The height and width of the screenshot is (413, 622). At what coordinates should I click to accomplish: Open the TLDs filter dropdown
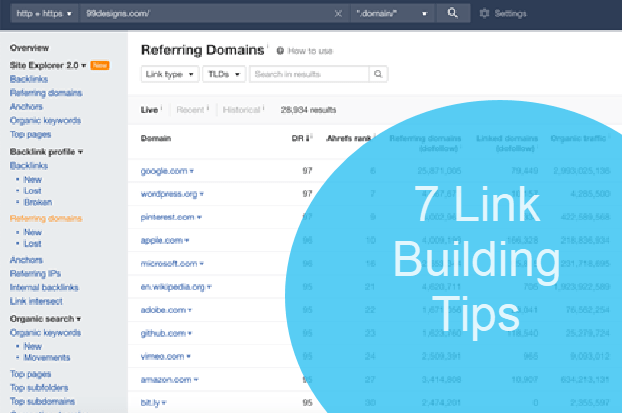224,74
